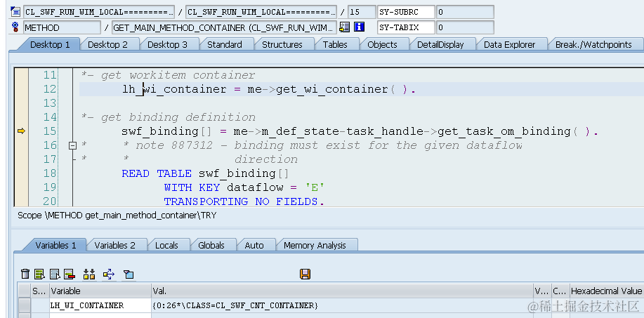Click the blue information 'i' icon
This screenshot has width=644, height=318.
360,27
